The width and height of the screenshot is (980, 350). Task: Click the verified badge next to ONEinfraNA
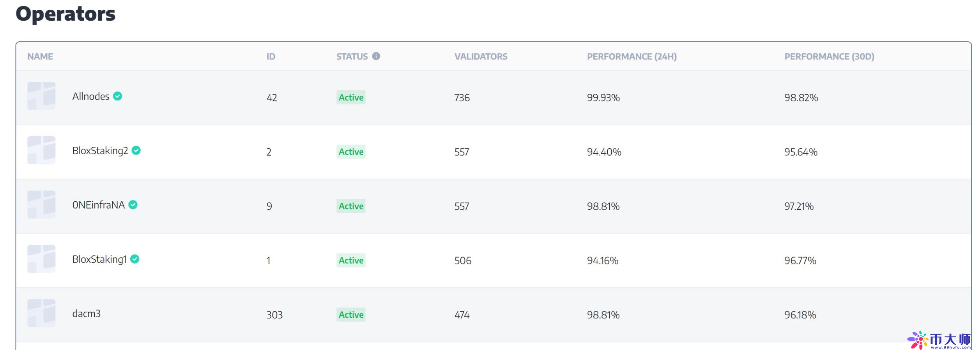[x=133, y=204]
